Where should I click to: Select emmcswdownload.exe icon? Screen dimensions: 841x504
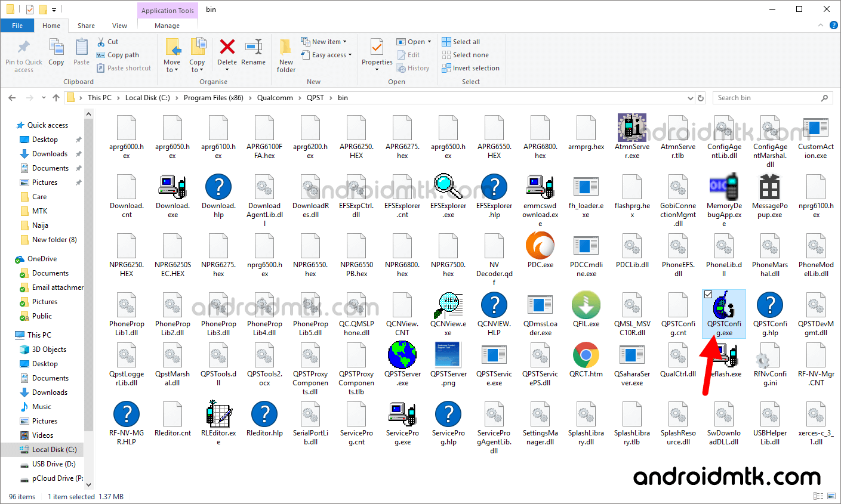(540, 187)
